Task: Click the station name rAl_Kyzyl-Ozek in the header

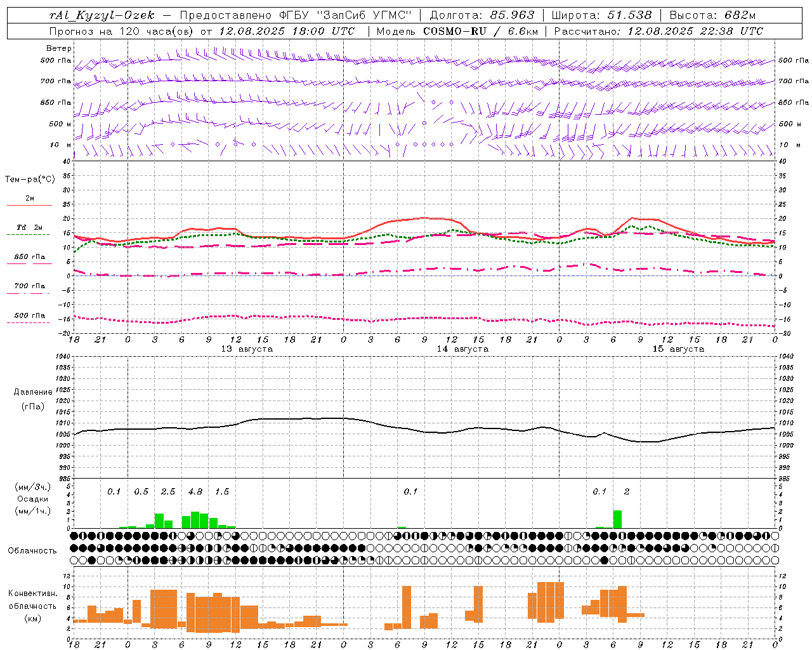Action: click(x=101, y=15)
